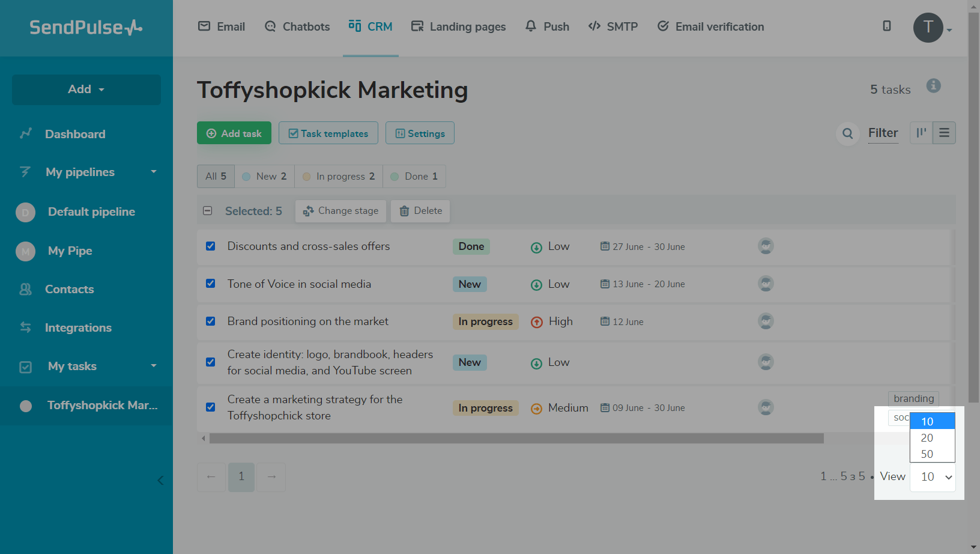This screenshot has height=554, width=980.
Task: Toggle the select-all checkbox beside Selected: 5
Action: point(208,211)
